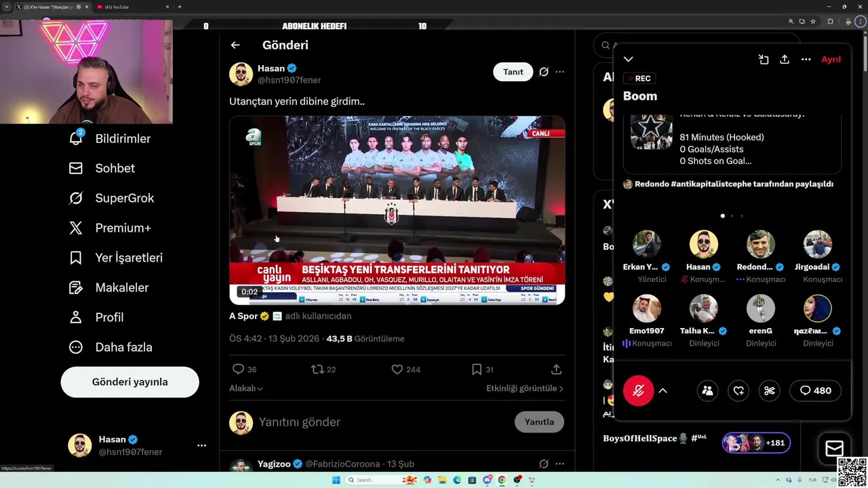
Task: Open more options on Yagizoo's reply
Action: tap(559, 464)
